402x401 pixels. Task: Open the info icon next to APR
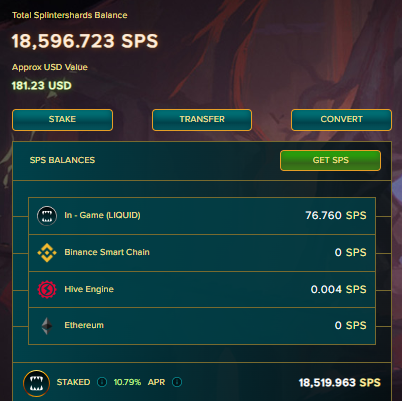point(177,382)
